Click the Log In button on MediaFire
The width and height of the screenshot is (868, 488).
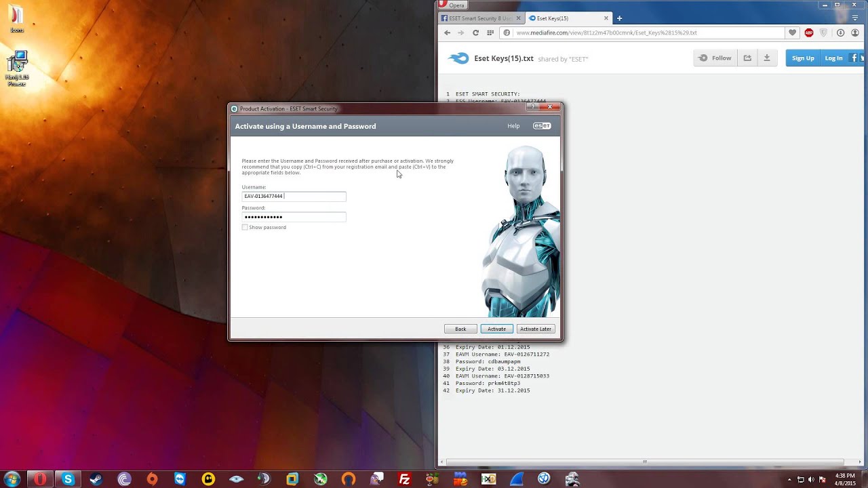coord(833,58)
